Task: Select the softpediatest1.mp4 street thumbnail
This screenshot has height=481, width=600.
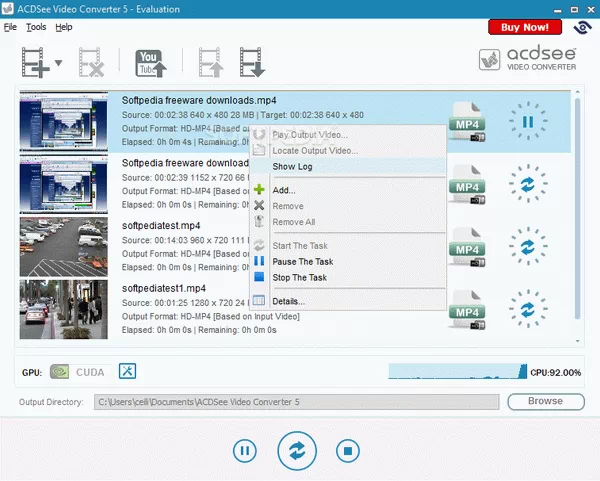Action: coord(64,309)
